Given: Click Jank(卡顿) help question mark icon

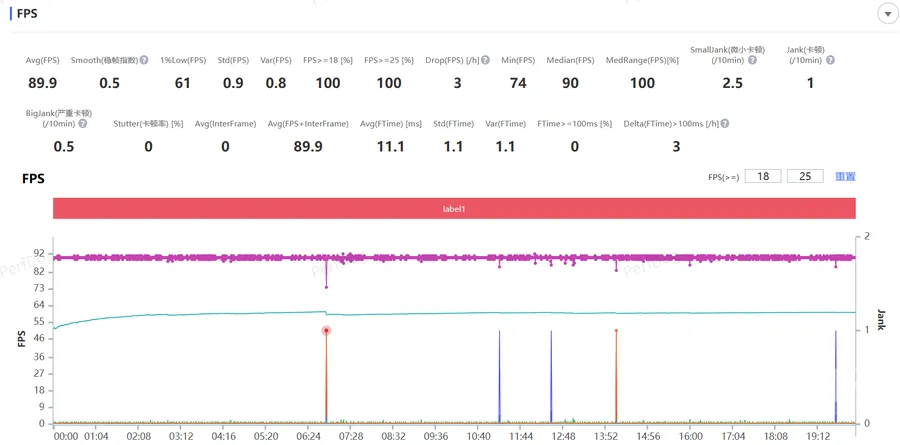Looking at the screenshot, I should click(x=830, y=60).
